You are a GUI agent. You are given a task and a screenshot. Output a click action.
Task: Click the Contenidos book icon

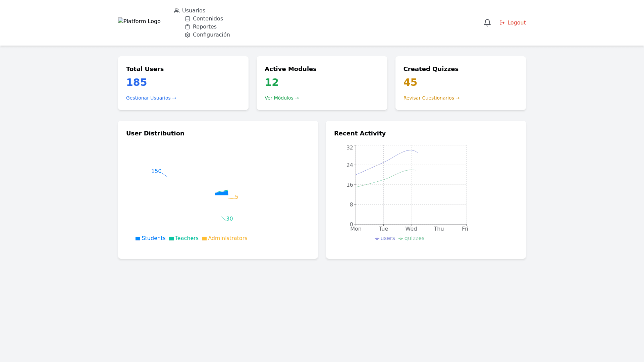pos(187,19)
